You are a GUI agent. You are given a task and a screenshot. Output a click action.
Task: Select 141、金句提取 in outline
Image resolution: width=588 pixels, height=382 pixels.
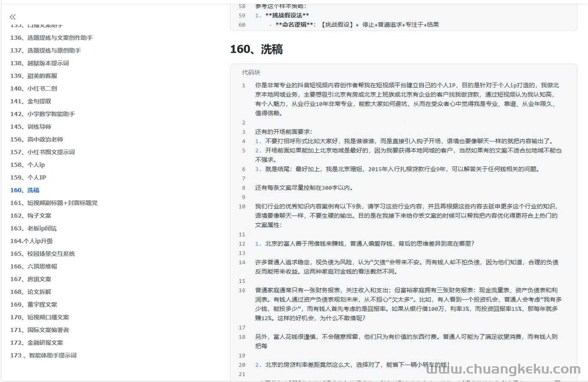(31, 101)
